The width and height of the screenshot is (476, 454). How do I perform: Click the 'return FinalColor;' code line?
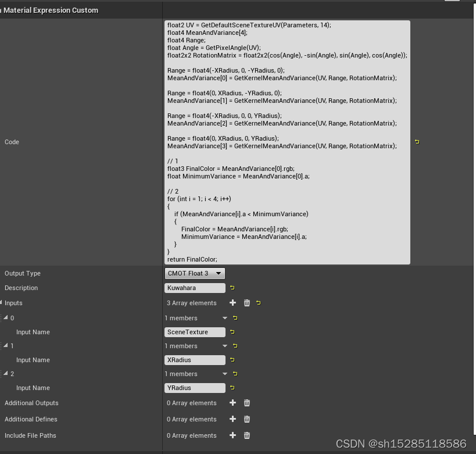192,259
